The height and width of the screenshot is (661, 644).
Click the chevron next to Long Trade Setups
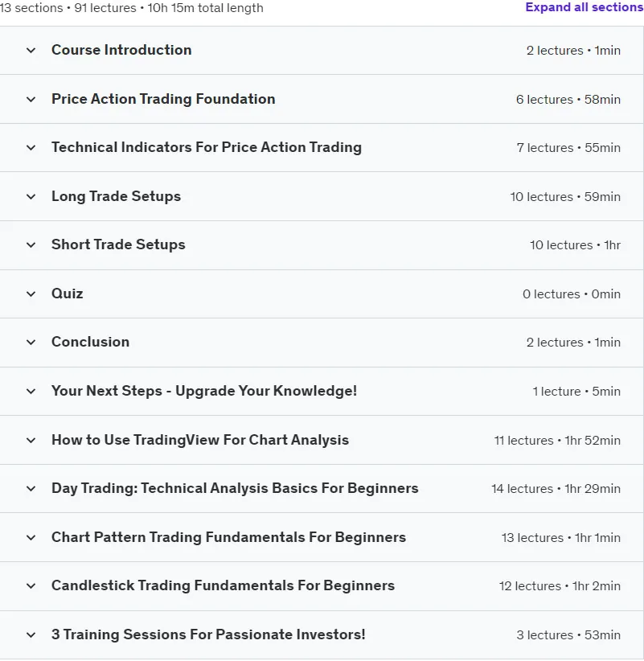point(31,197)
